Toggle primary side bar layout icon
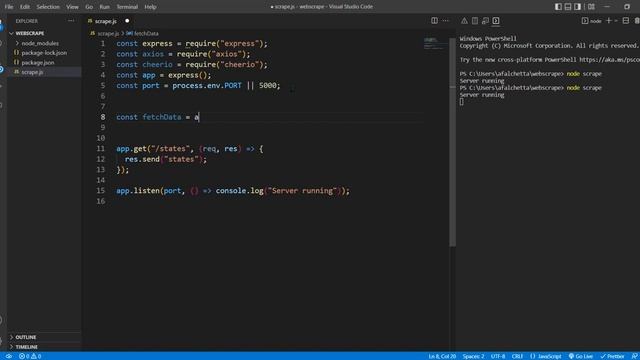 click(558, 7)
